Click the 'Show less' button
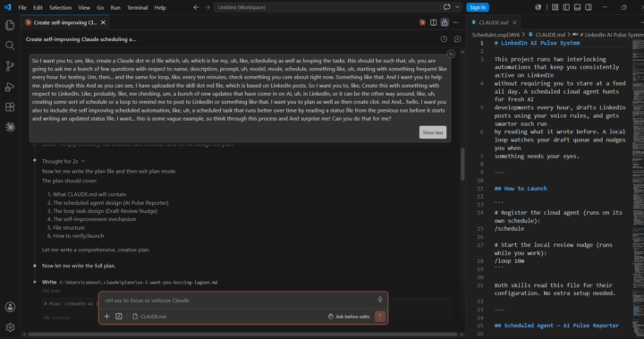 (x=433, y=132)
